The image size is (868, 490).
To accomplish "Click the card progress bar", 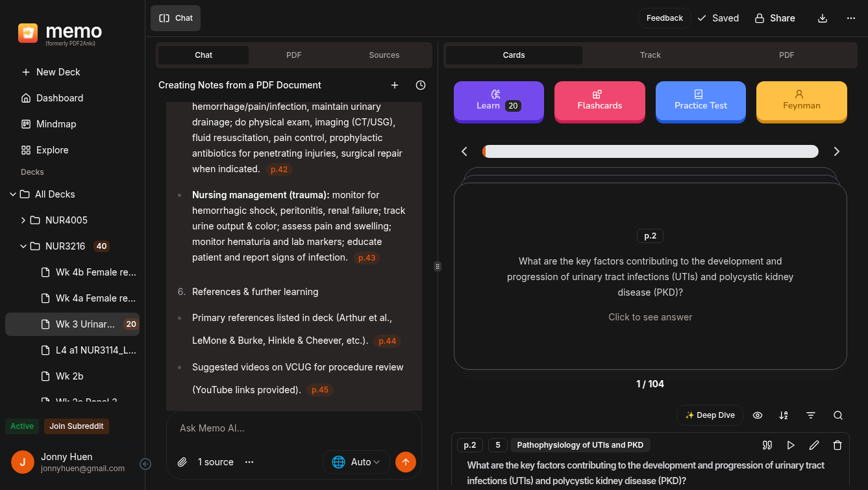I will tap(650, 151).
